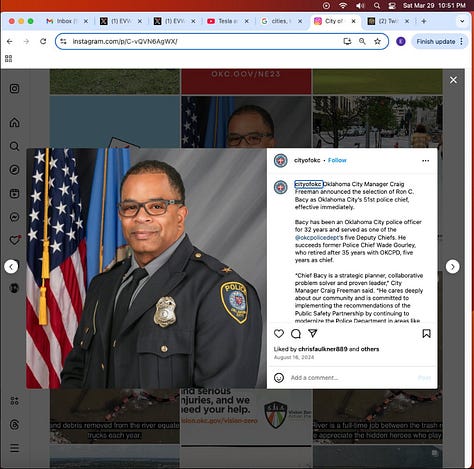Save the post with bookmark icon
The width and height of the screenshot is (474, 469).
click(x=426, y=333)
